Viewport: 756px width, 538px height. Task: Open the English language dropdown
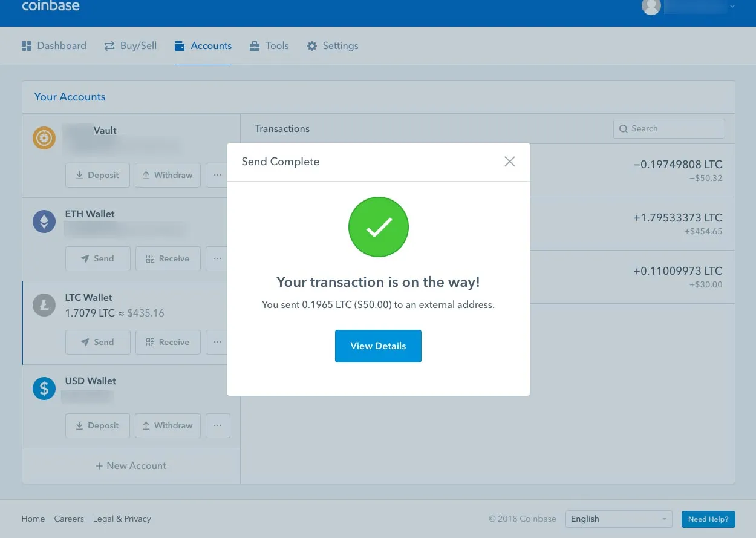pyautogui.click(x=619, y=519)
